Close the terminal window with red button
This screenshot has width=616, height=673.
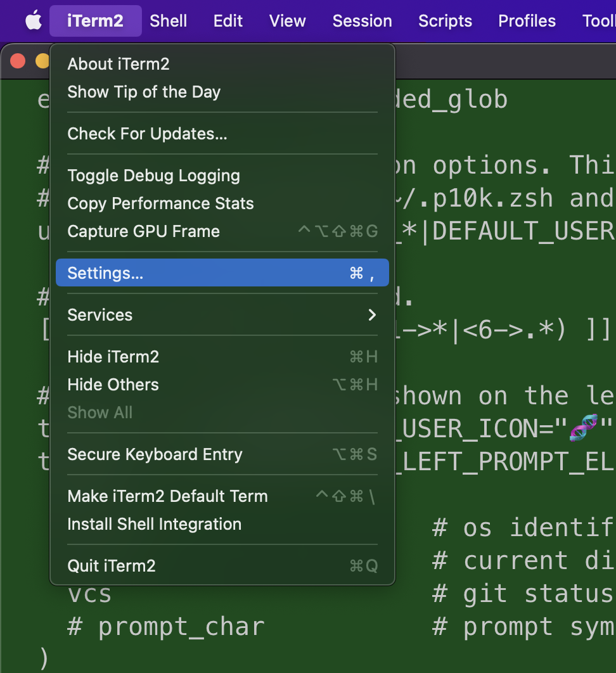pyautogui.click(x=18, y=60)
